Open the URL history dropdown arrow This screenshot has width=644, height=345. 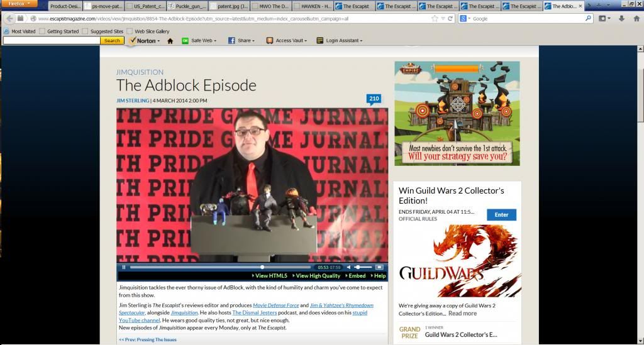[443, 19]
